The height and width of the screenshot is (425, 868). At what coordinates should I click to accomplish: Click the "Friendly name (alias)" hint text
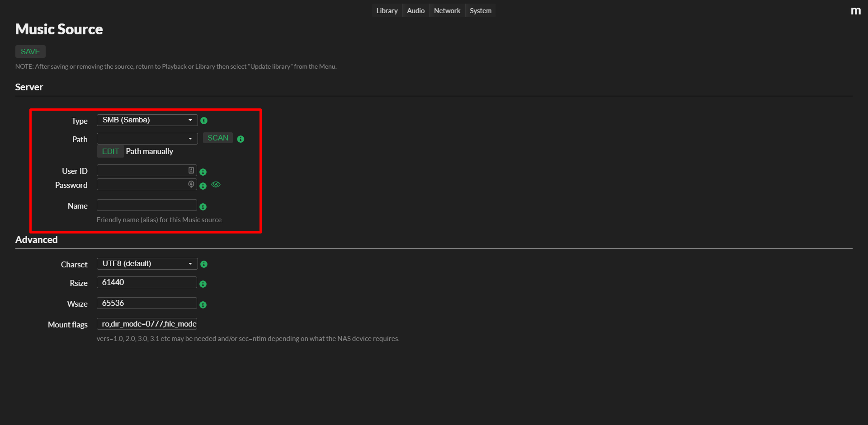pos(160,220)
